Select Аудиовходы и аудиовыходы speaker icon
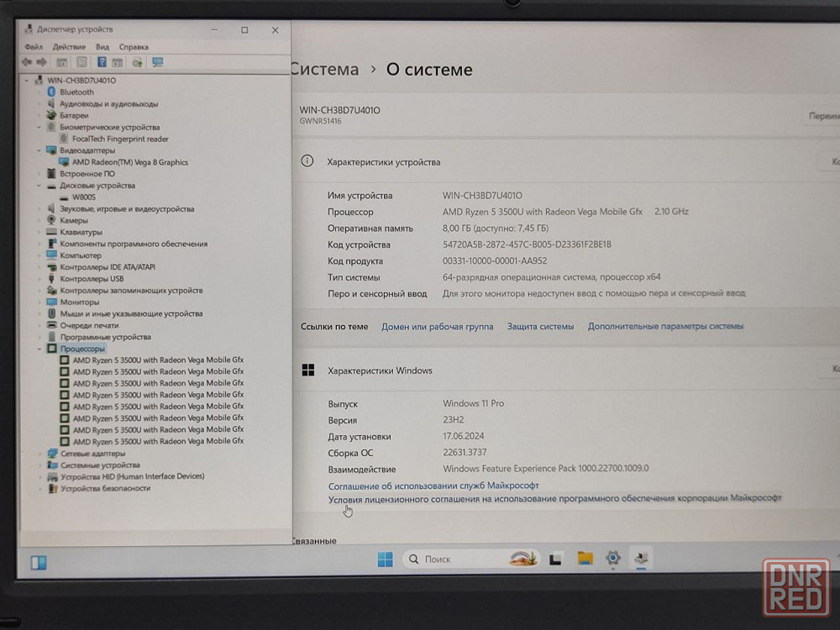The width and height of the screenshot is (840, 630). 51,103
